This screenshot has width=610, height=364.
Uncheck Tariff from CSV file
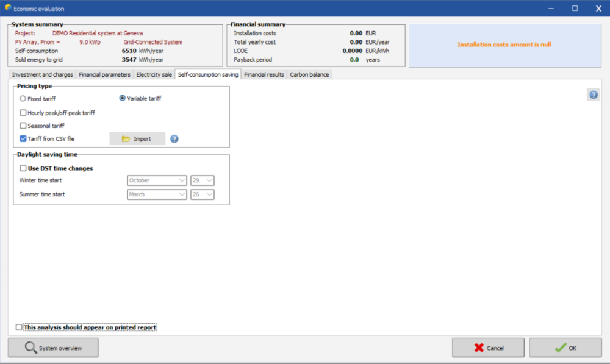coord(23,139)
